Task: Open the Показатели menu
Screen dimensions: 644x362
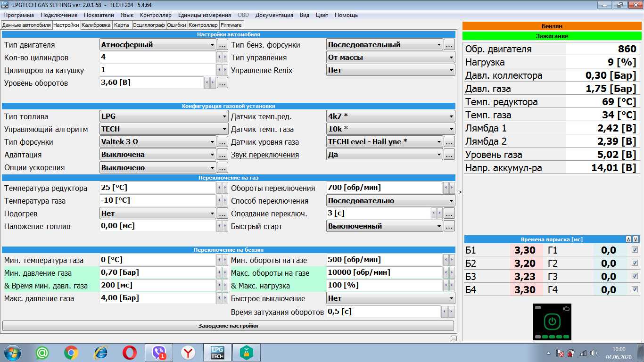Action: pyautogui.click(x=99, y=15)
